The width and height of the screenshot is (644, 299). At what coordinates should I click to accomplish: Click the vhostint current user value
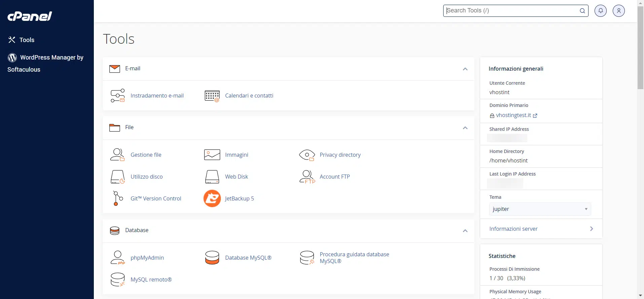(x=499, y=92)
